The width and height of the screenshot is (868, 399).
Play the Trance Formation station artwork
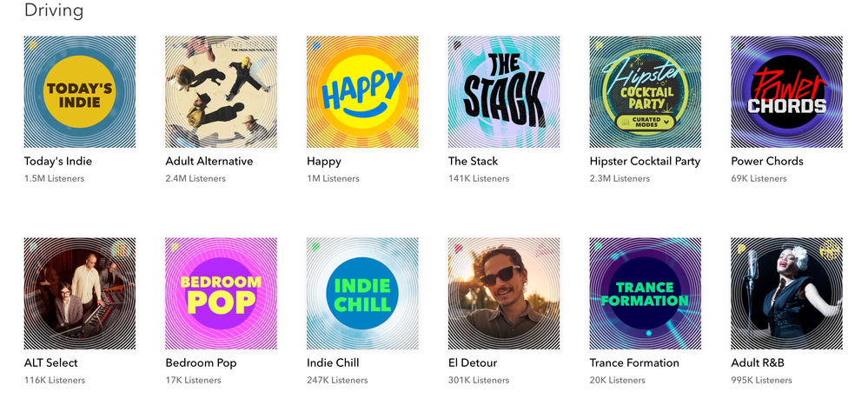click(645, 293)
